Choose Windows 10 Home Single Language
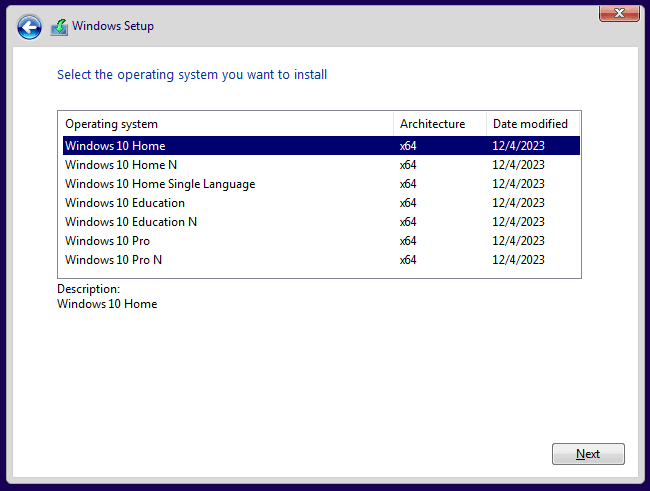650x491 pixels. point(321,184)
